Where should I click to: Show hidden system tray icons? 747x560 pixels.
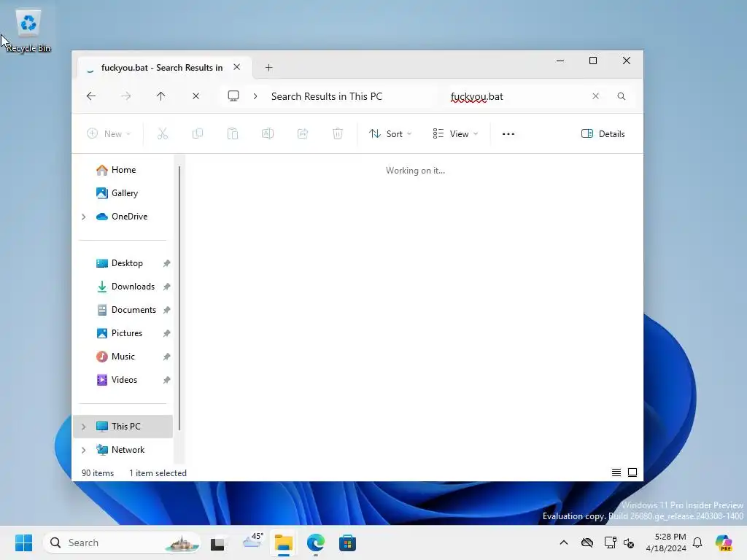coord(564,542)
